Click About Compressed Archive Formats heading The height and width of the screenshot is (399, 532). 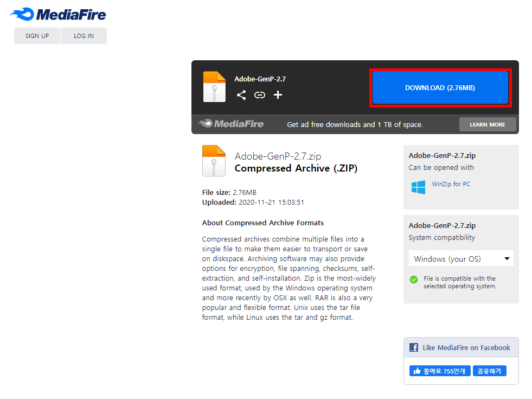263,223
